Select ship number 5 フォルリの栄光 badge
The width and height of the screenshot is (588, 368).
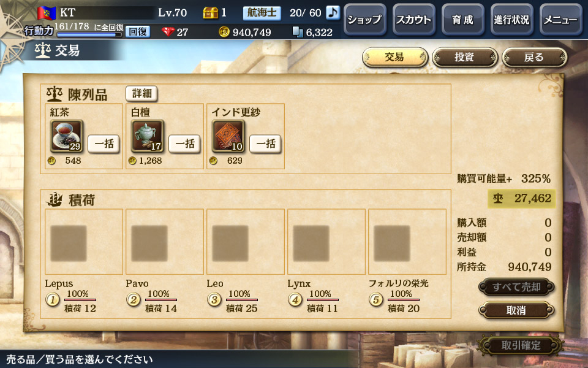coord(375,300)
